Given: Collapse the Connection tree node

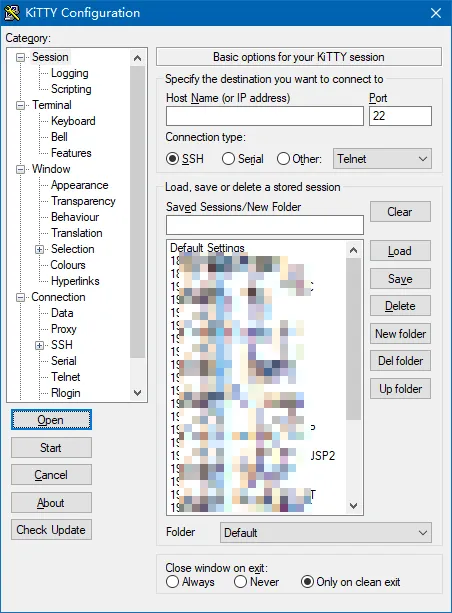Looking at the screenshot, I should tap(20, 298).
